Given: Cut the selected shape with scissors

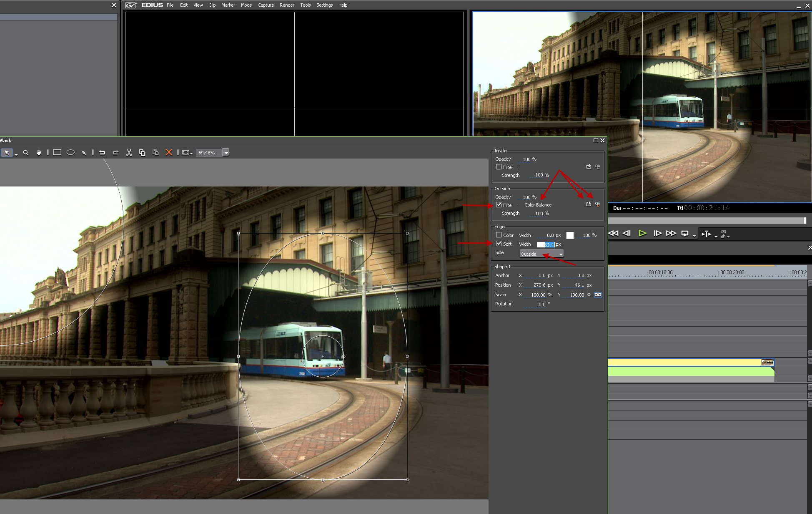Looking at the screenshot, I should tap(129, 153).
